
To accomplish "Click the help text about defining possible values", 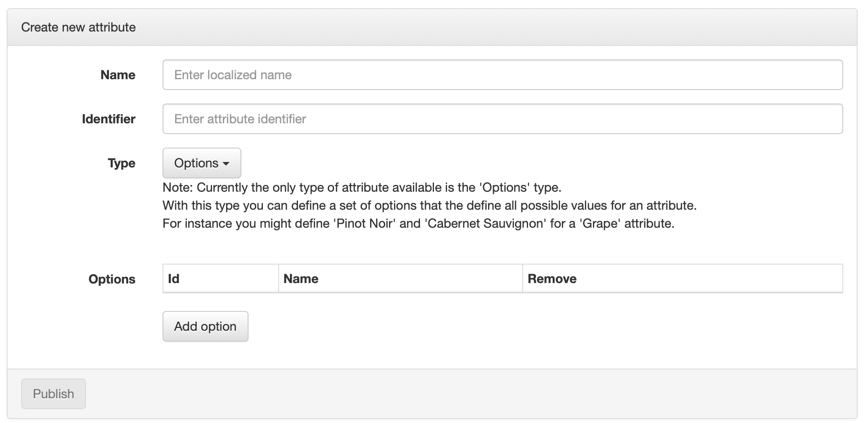I will (x=429, y=206).
